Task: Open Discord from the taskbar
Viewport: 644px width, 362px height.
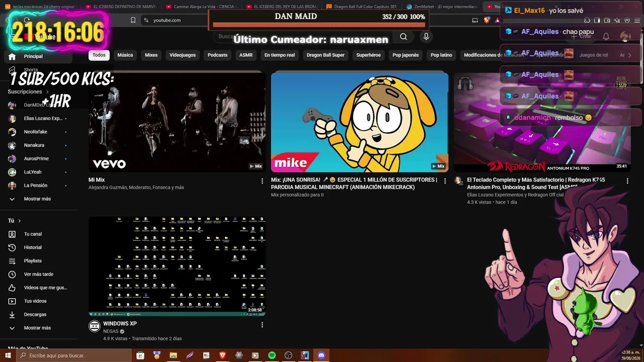Action: point(321,355)
